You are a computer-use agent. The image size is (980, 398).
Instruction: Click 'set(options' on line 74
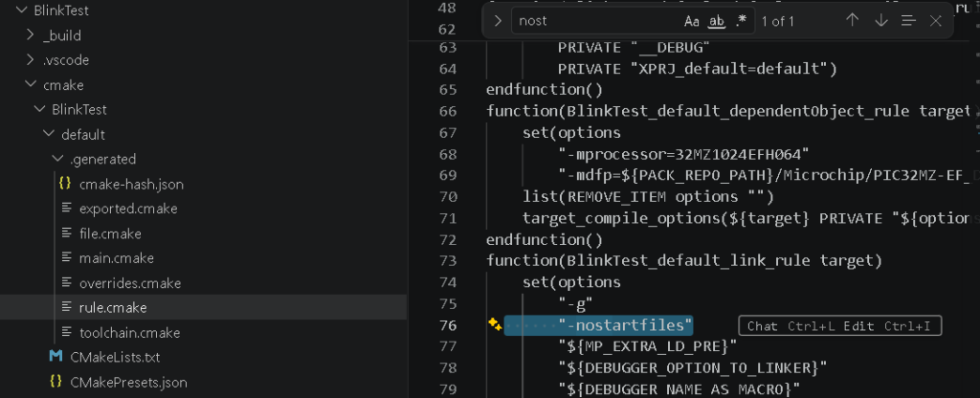pyautogui.click(x=572, y=282)
